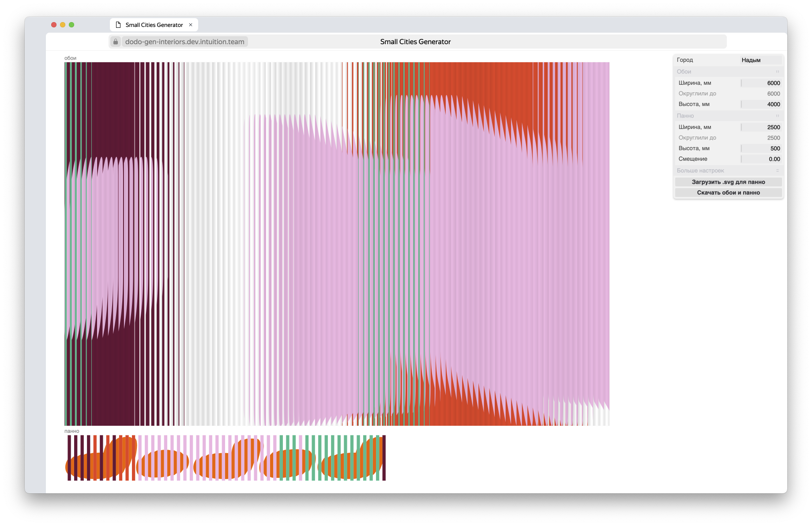Click the dodo-gen-interiors.dev.intuition.team URL field
This screenshot has width=812, height=526.
(184, 42)
